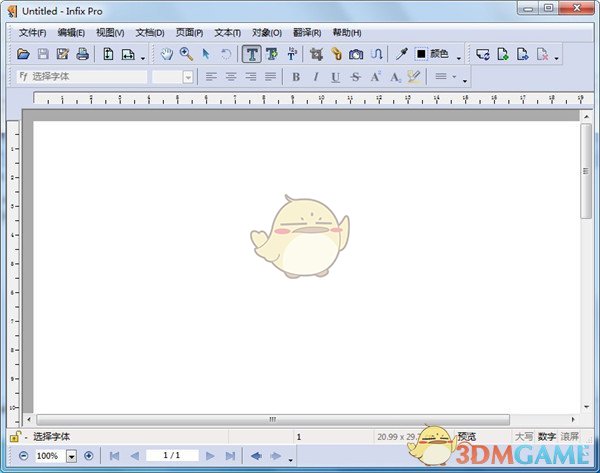Open the 文档(D) menu
The height and width of the screenshot is (473, 600).
150,33
